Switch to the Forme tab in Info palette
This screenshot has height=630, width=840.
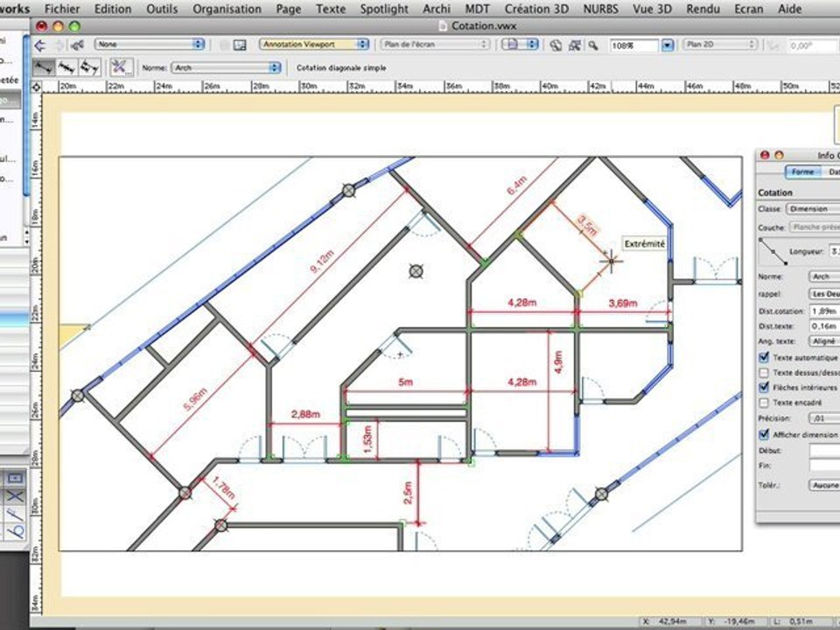coord(802,171)
